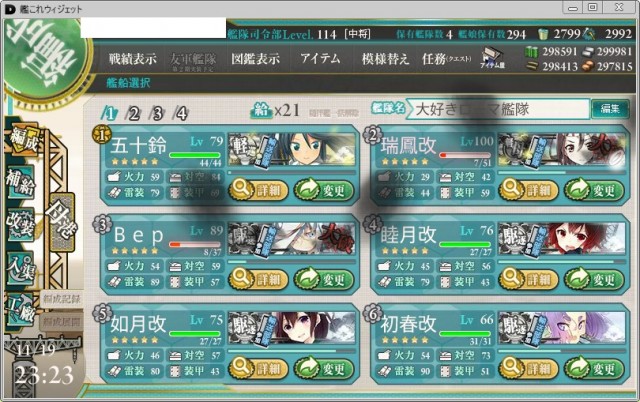Open the 工廠 factory sidebar icon
The height and width of the screenshot is (402, 640).
pos(20,311)
